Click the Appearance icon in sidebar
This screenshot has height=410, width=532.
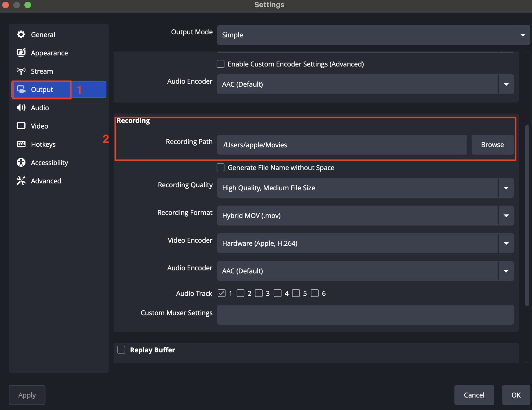(x=21, y=53)
